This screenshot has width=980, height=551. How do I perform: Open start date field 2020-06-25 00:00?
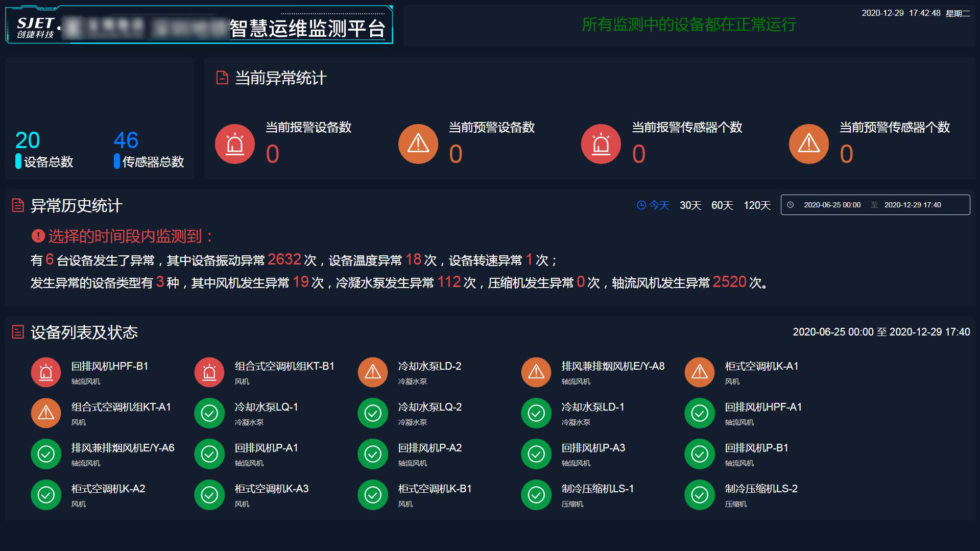pyautogui.click(x=832, y=205)
